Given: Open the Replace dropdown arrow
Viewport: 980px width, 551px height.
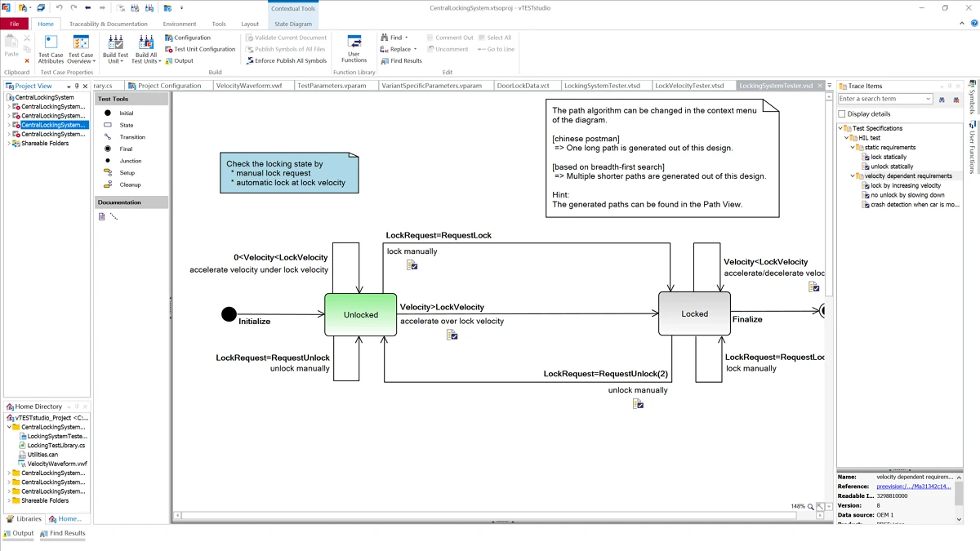Looking at the screenshot, I should point(415,49).
